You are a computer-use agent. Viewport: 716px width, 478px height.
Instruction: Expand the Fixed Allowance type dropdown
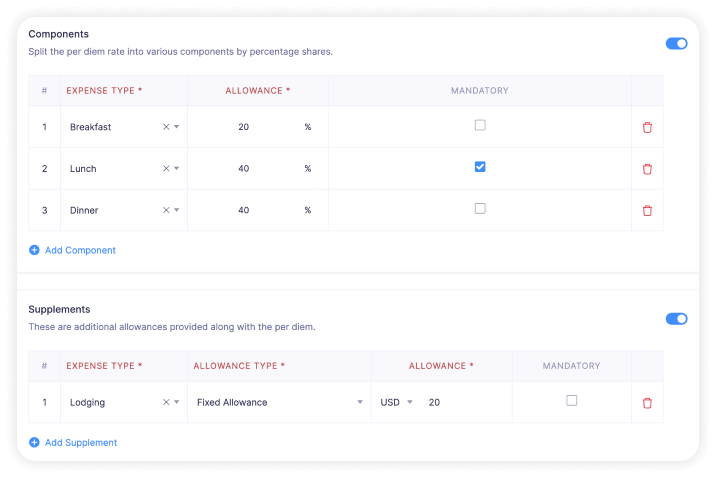[360, 403]
